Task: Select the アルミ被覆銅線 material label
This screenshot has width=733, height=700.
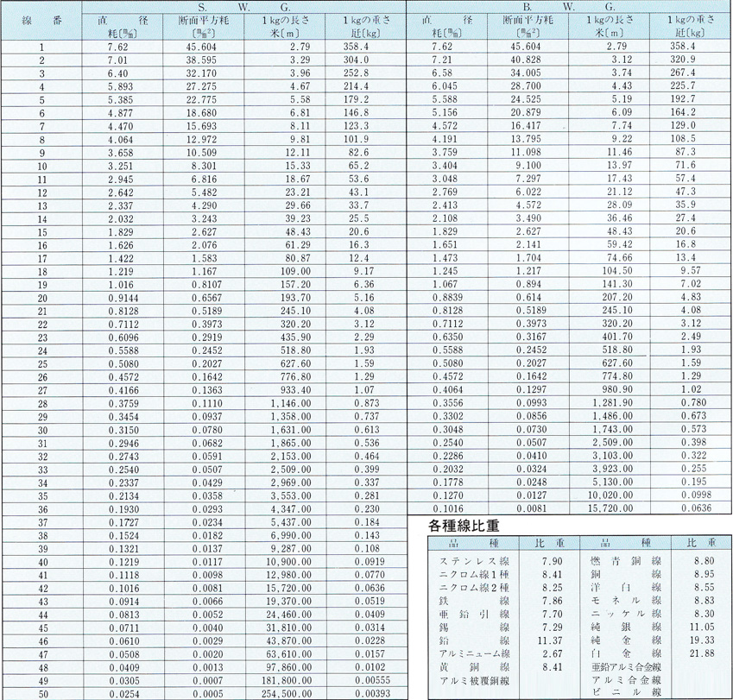Action: click(x=474, y=681)
